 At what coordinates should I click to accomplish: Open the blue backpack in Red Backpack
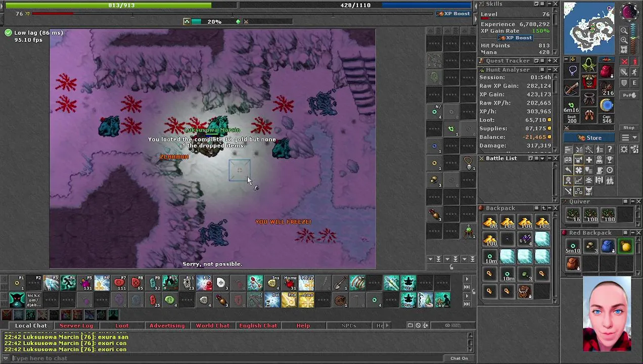tap(608, 246)
